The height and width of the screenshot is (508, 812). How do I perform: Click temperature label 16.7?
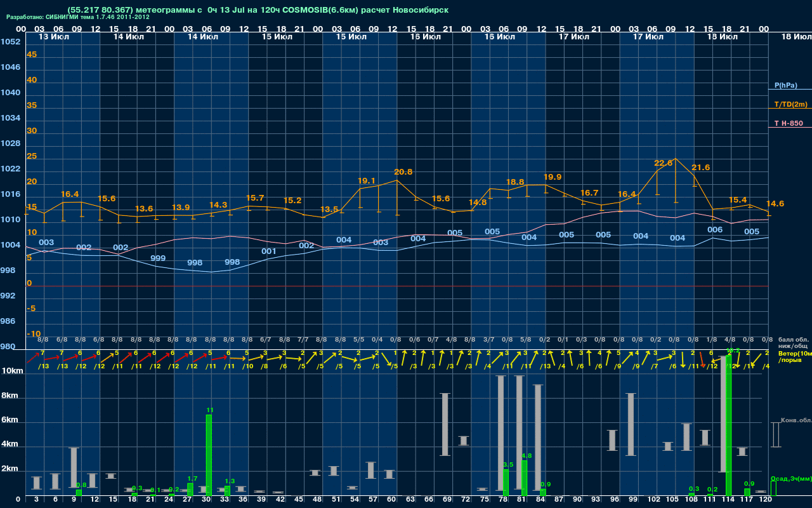pyautogui.click(x=589, y=193)
